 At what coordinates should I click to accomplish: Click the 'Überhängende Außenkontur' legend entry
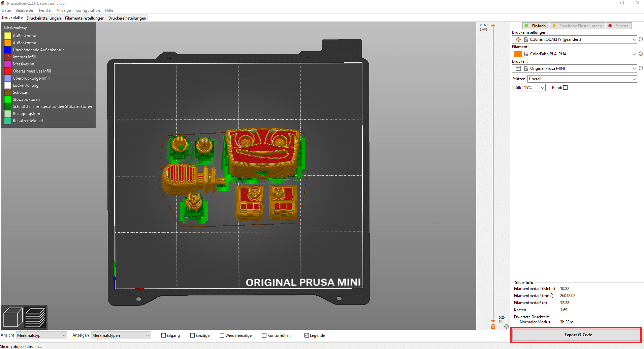(38, 50)
